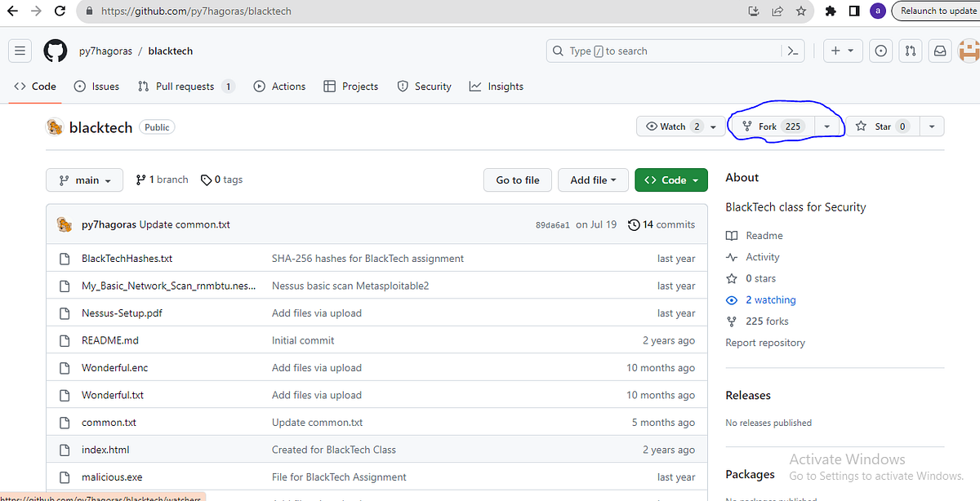
Task: Bookmark the page via the address bar star
Action: [801, 11]
